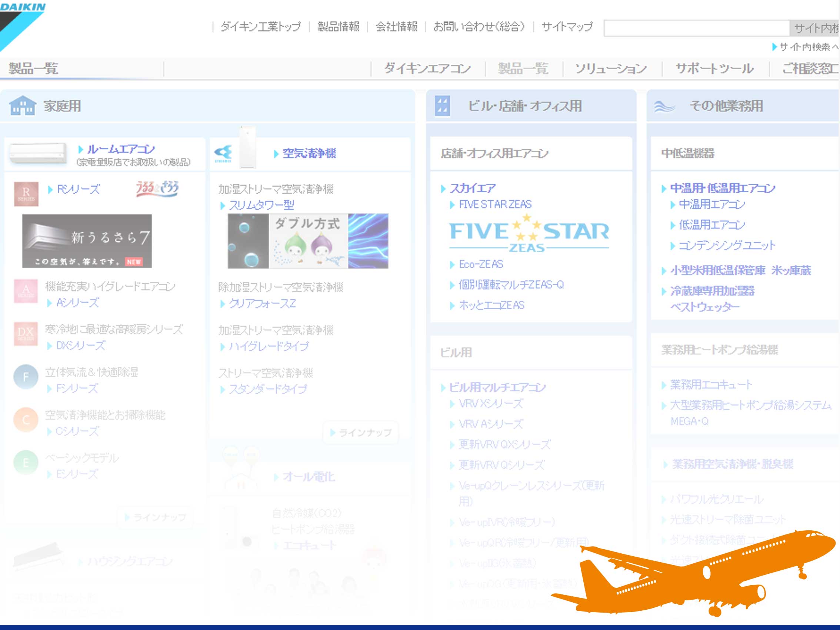Viewport: 840px width, 630px height.
Task: Open 製品情報 in top navigation
Action: click(339, 27)
